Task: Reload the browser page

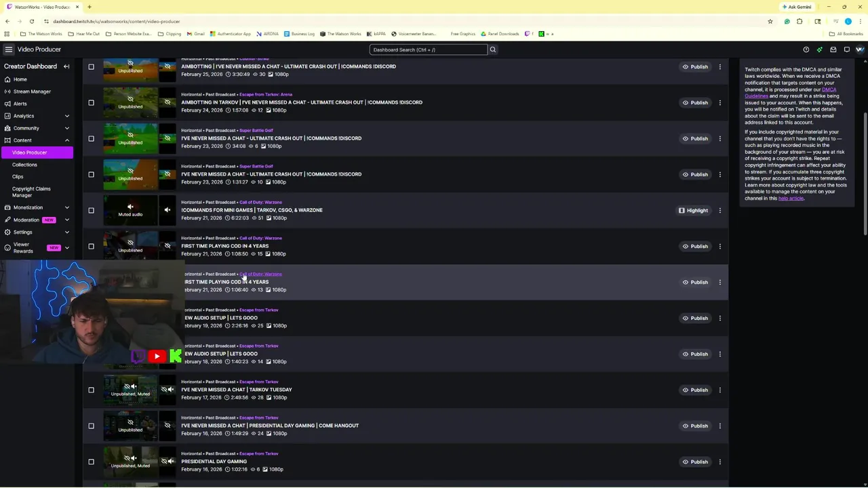Action: (31, 21)
